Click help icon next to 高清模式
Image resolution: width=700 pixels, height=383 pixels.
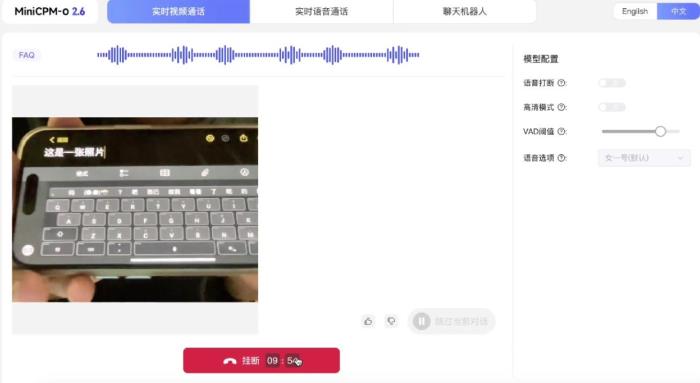pos(562,107)
